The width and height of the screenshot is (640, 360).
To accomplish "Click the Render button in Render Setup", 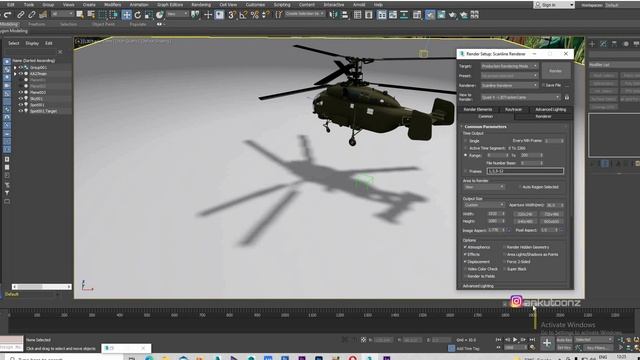I will click(556, 71).
